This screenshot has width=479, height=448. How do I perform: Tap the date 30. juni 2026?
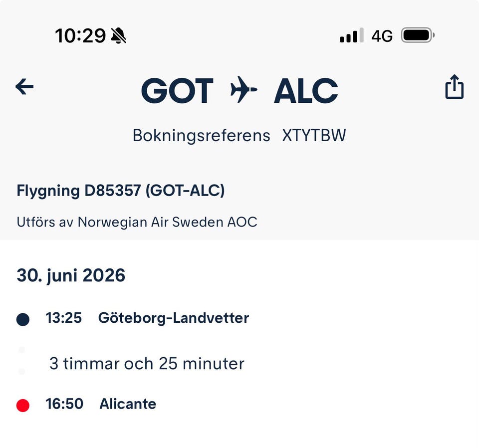71,276
